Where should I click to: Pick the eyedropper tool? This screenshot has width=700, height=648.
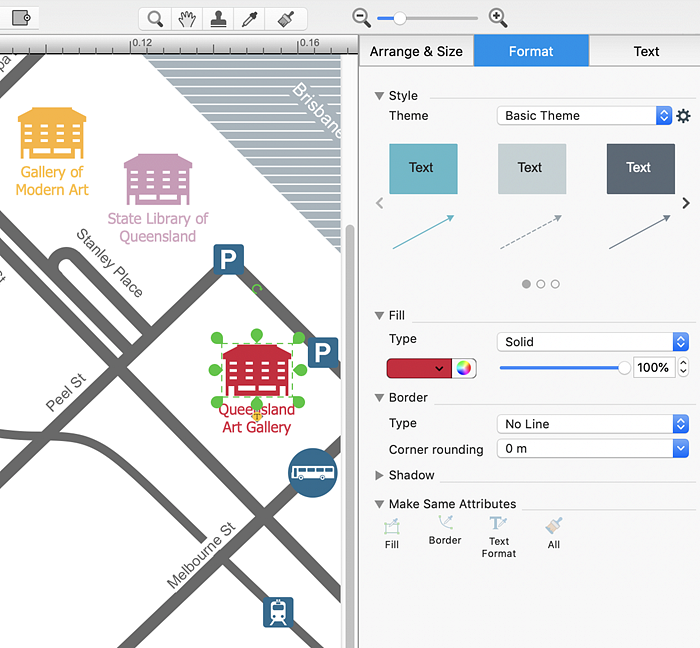[250, 19]
